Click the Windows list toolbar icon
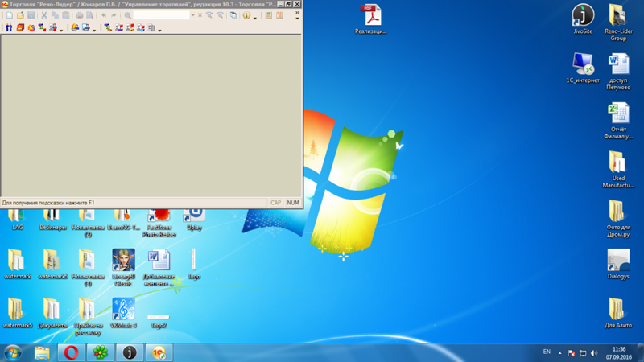The height and width of the screenshot is (362, 644). pos(233,15)
